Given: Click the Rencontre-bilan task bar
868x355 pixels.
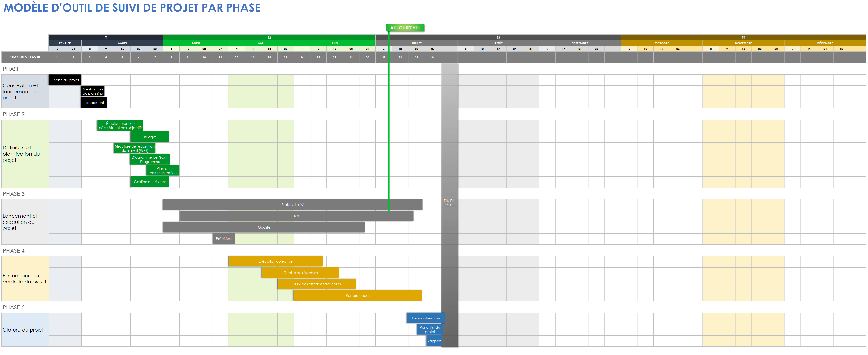Looking at the screenshot, I should [x=426, y=318].
